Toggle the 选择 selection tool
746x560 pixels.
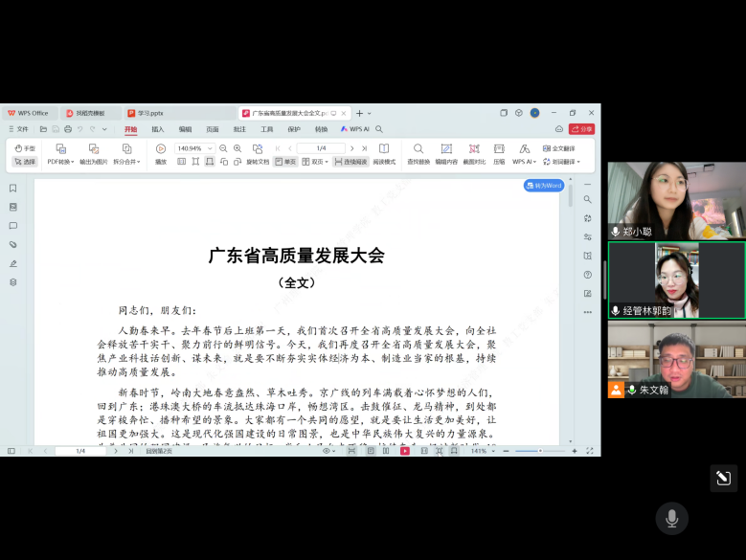(25, 162)
